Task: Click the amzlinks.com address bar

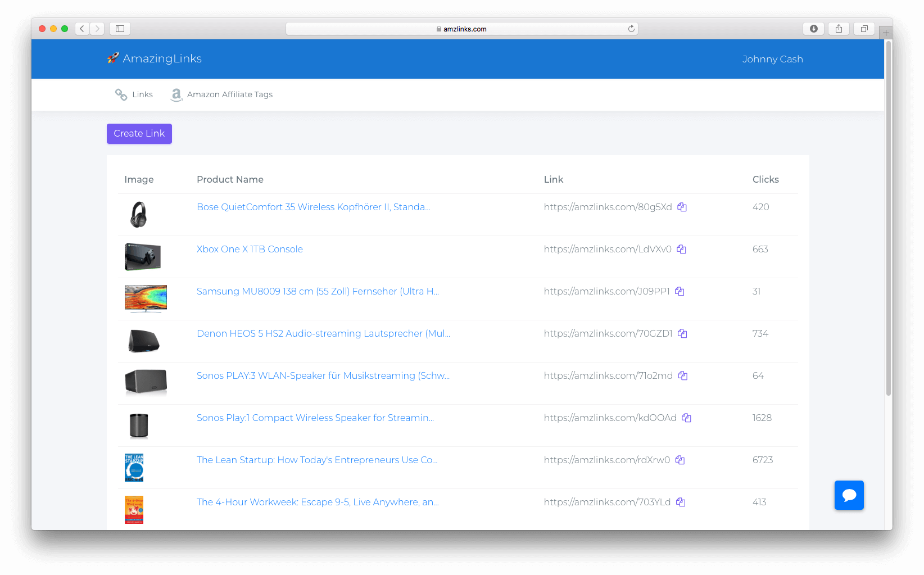Action: tap(461, 29)
